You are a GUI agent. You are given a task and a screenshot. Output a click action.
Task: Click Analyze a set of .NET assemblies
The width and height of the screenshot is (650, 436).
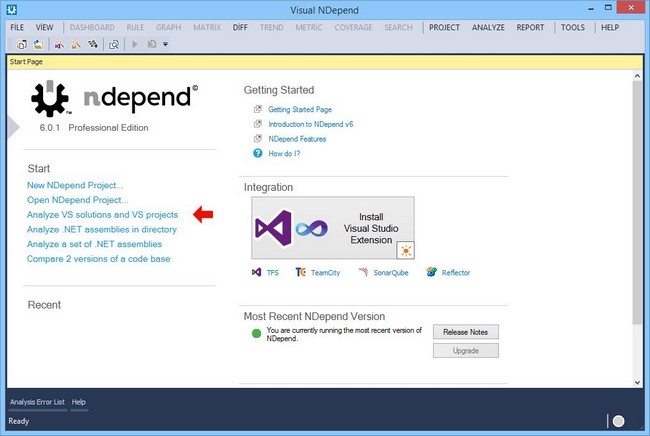95,244
